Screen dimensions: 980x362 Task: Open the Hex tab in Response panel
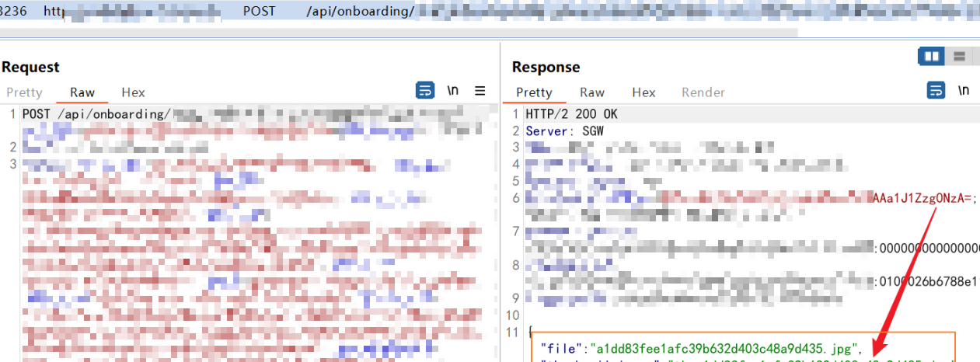pos(643,92)
